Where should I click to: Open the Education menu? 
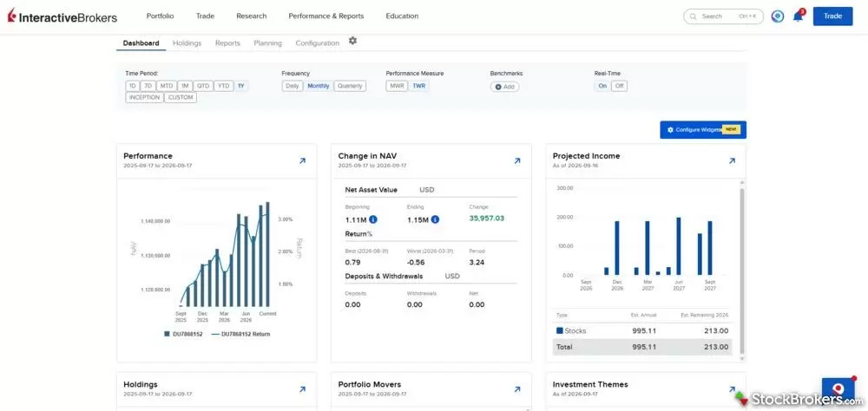[x=402, y=16]
